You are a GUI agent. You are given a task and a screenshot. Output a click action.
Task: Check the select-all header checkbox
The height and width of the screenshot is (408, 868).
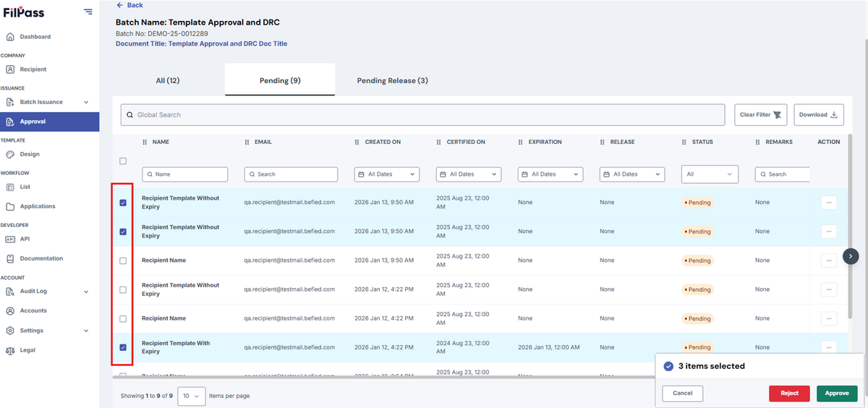[123, 161]
